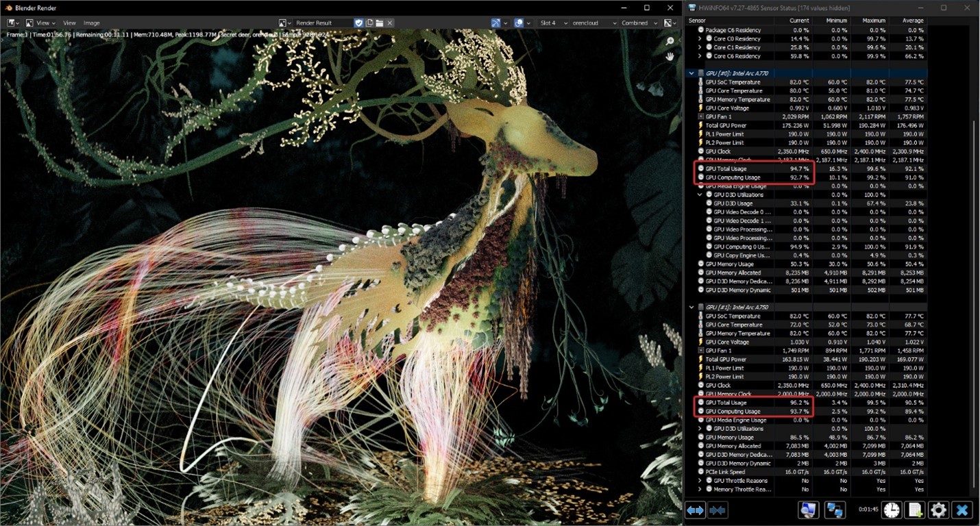This screenshot has width=980, height=526.
Task: Collapse the GPU [#0]: Intel Arc A770 section
Action: (691, 73)
